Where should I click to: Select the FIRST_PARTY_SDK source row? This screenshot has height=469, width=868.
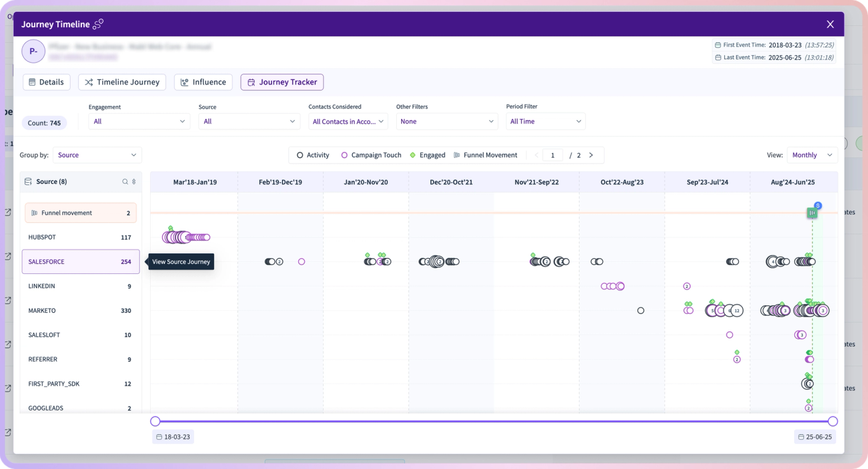81,384
